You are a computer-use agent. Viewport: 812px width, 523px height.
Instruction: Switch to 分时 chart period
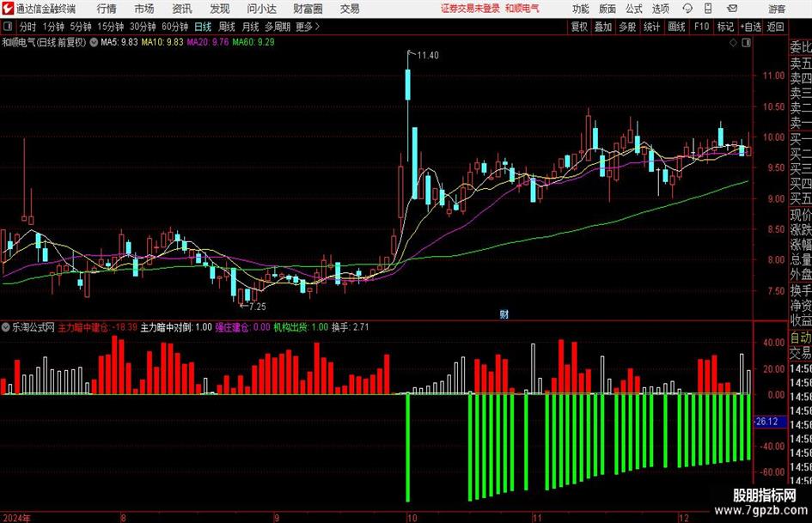click(x=27, y=27)
